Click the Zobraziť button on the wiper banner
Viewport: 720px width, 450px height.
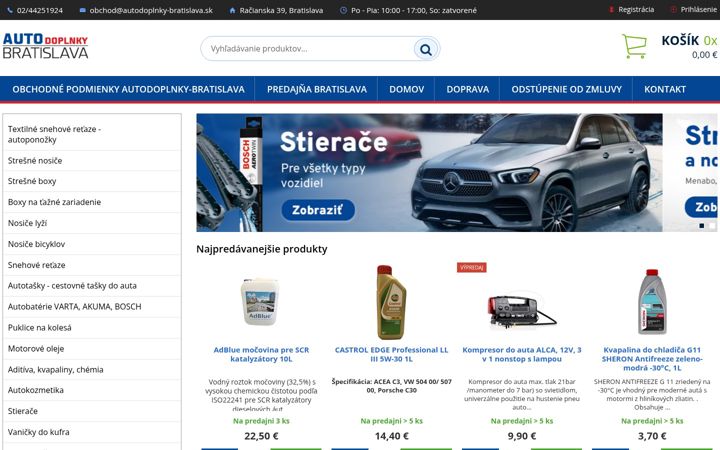(x=318, y=210)
